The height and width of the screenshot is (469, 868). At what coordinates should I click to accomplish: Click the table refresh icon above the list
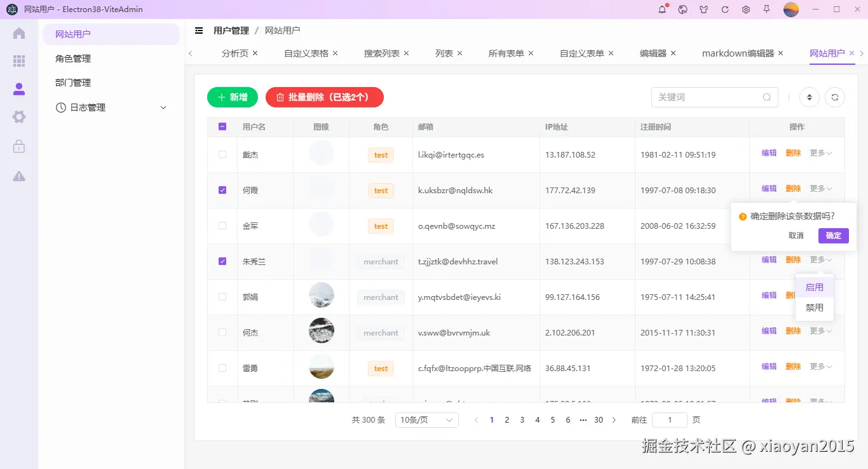tap(834, 97)
